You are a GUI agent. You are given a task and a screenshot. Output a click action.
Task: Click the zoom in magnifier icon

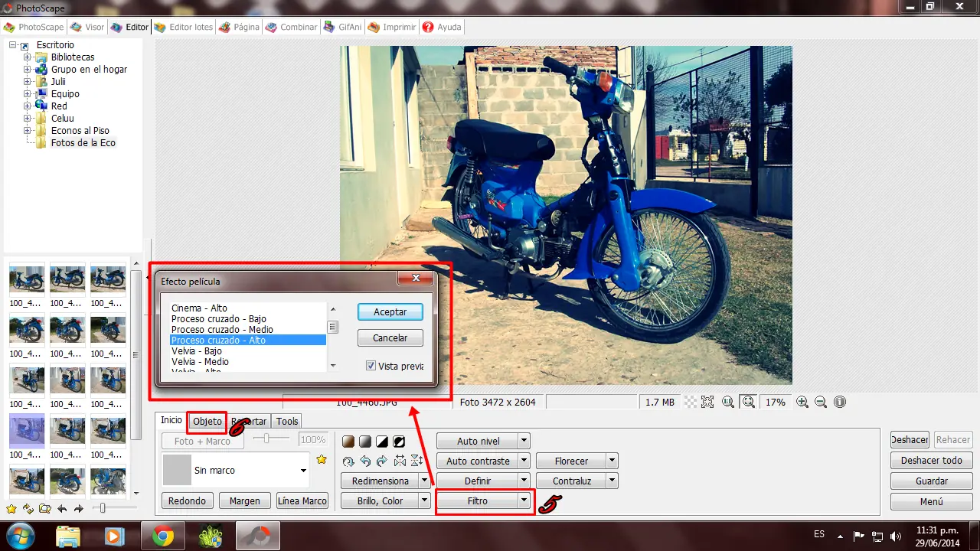point(802,402)
